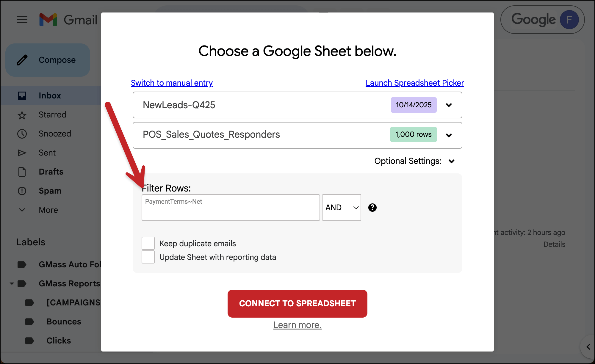The height and width of the screenshot is (364, 595).
Task: Click the Bounces label icon
Action: click(x=29, y=322)
